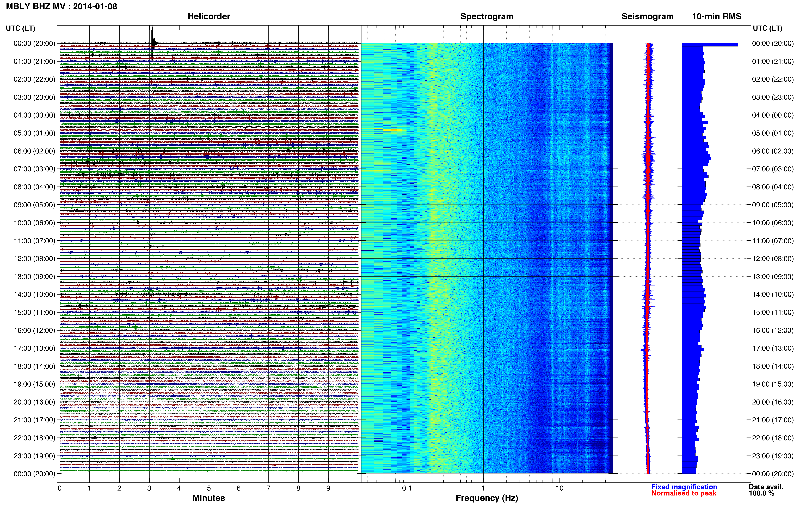This screenshot has height=508, width=812.
Task: Click the plot title MBLY BHZ MV : 2014-01-08
Action: [61, 6]
